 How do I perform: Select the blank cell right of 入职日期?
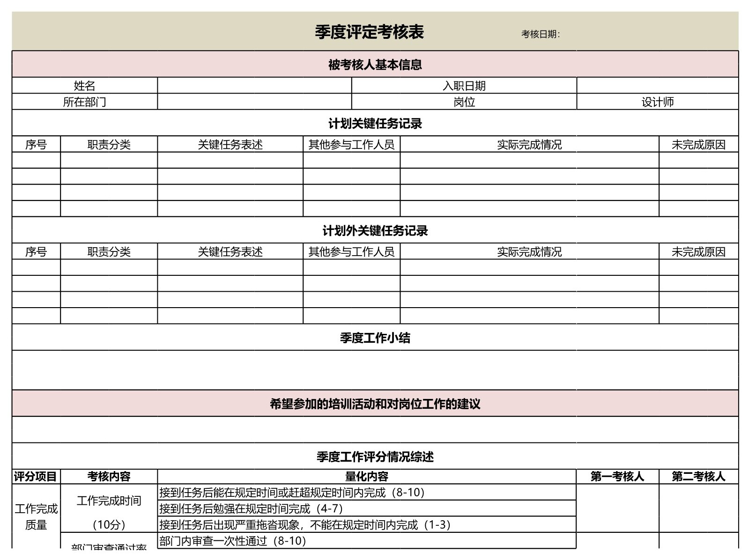[x=657, y=86]
